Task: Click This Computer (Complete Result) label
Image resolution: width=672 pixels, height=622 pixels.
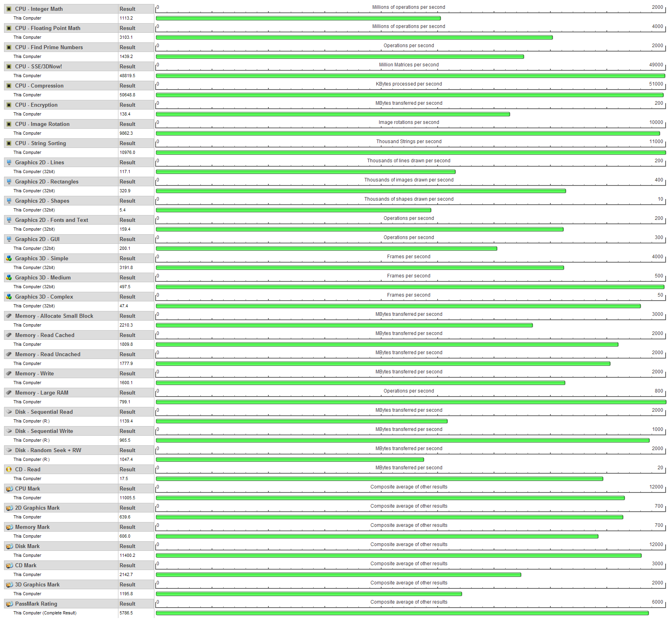Action: pos(45,613)
